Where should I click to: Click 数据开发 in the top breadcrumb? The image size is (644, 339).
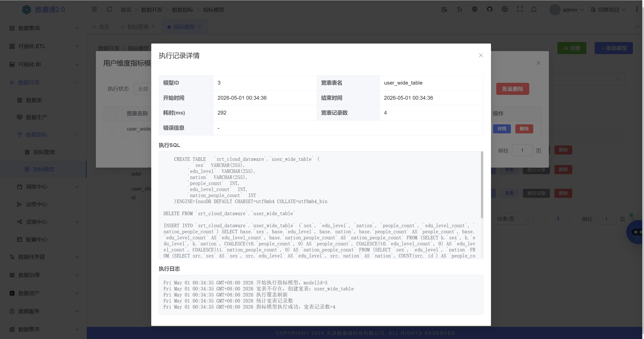(151, 10)
